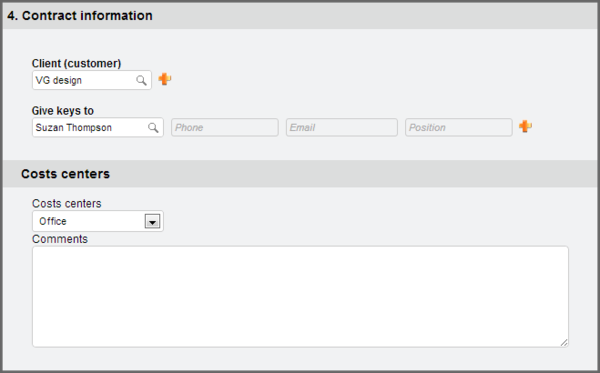The height and width of the screenshot is (373, 600).
Task: Click the bold Costs centers section header
Action: [65, 174]
